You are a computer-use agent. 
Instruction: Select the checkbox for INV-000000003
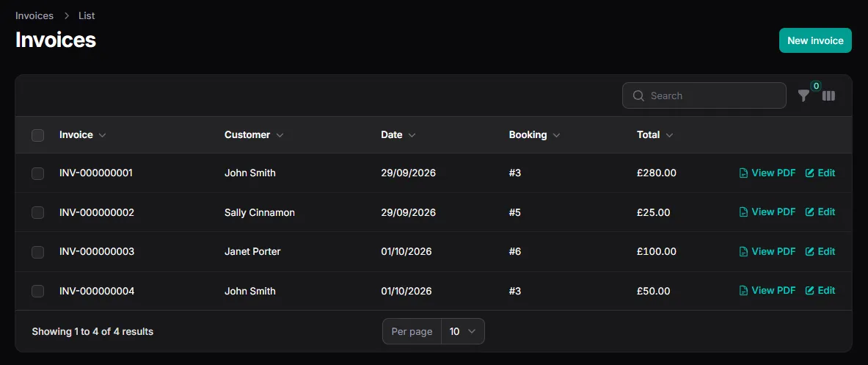pos(37,252)
